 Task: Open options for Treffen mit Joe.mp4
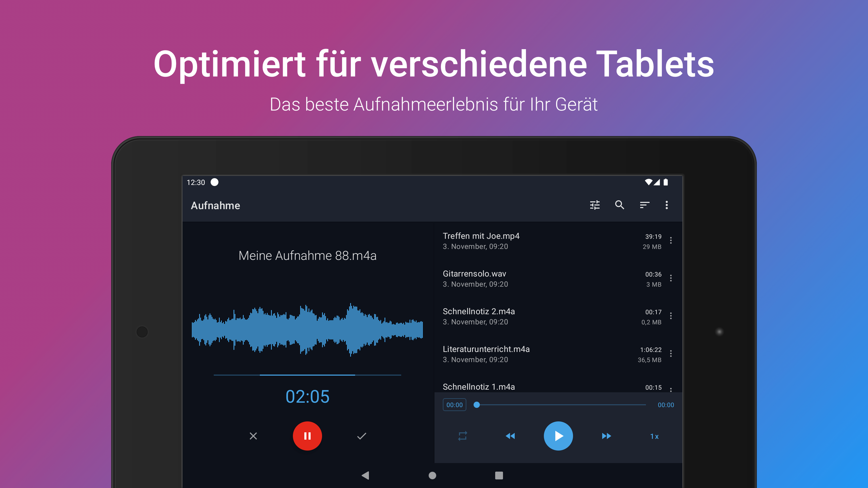pos(671,240)
